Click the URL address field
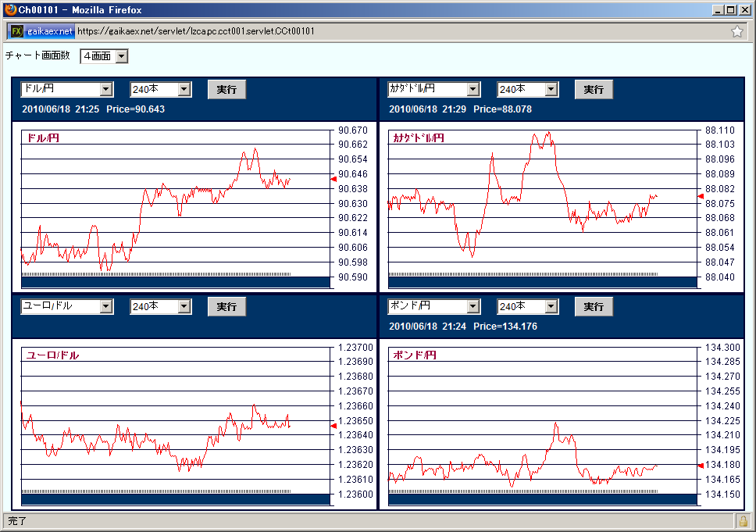The width and height of the screenshot is (756, 532). pos(390,31)
